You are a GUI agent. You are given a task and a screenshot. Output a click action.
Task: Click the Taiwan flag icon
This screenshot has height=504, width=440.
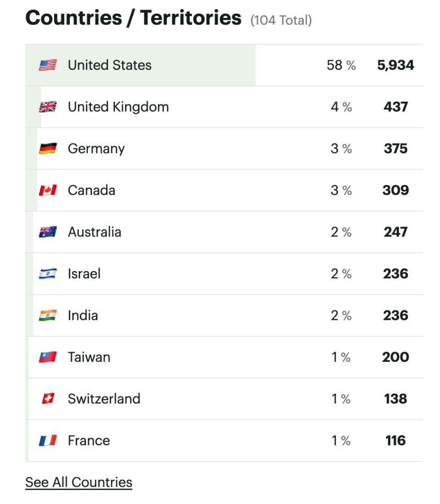click(x=48, y=357)
